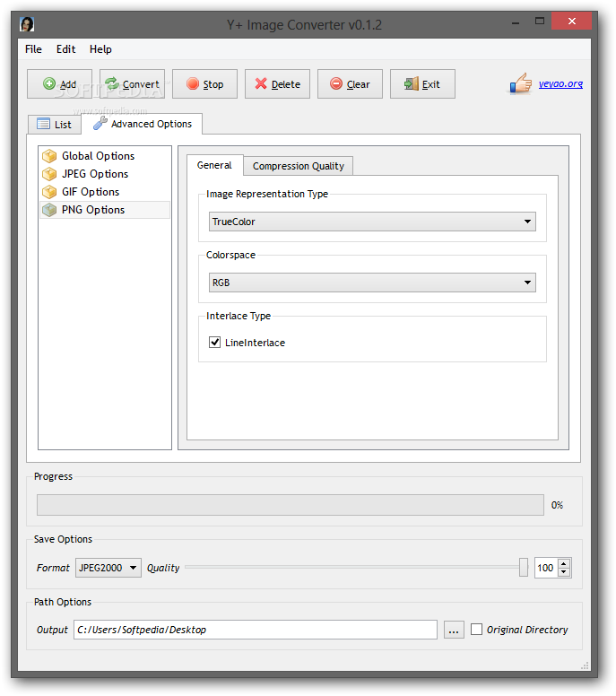This screenshot has height=696, width=616.
Task: Select the General tab
Action: [x=215, y=165]
